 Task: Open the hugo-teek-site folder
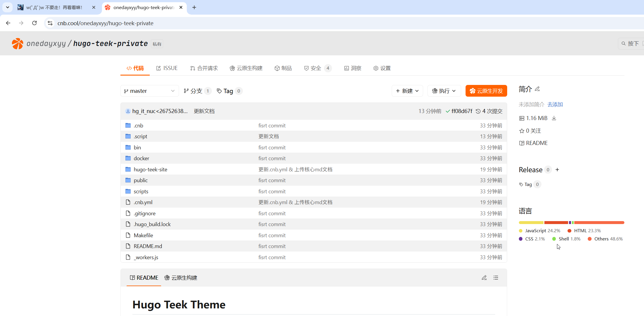(x=150, y=170)
